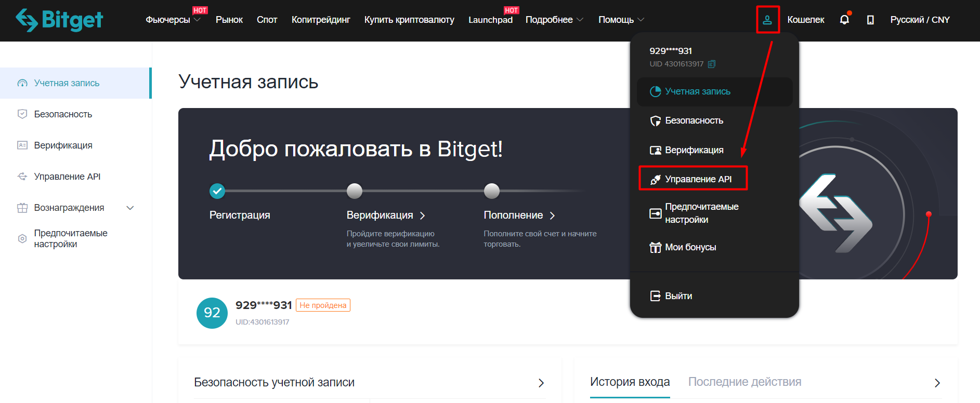Expand Подробнее menu in header
This screenshot has height=403, width=980.
tap(554, 20)
